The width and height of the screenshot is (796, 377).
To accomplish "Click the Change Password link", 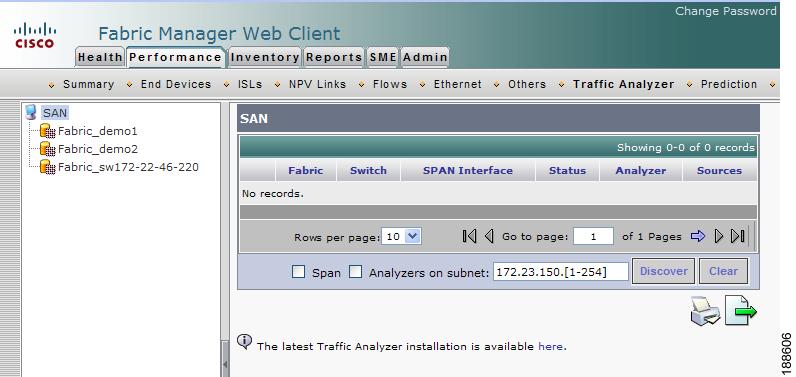I will pyautogui.click(x=726, y=11).
